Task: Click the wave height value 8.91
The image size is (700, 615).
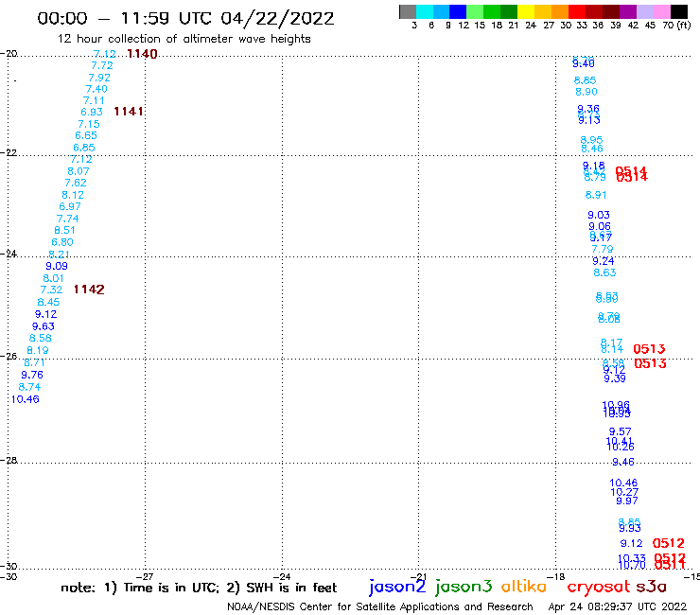Action: [x=596, y=195]
